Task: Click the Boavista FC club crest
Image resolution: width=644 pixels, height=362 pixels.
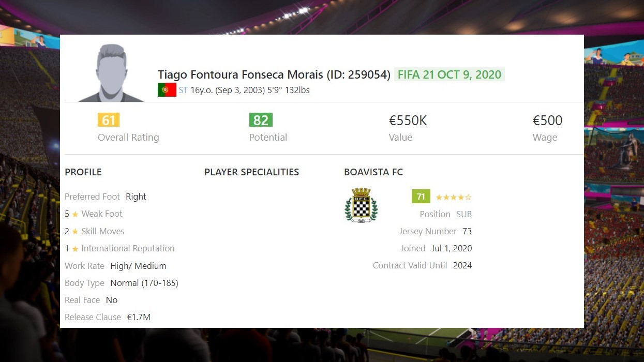Action: coord(361,205)
